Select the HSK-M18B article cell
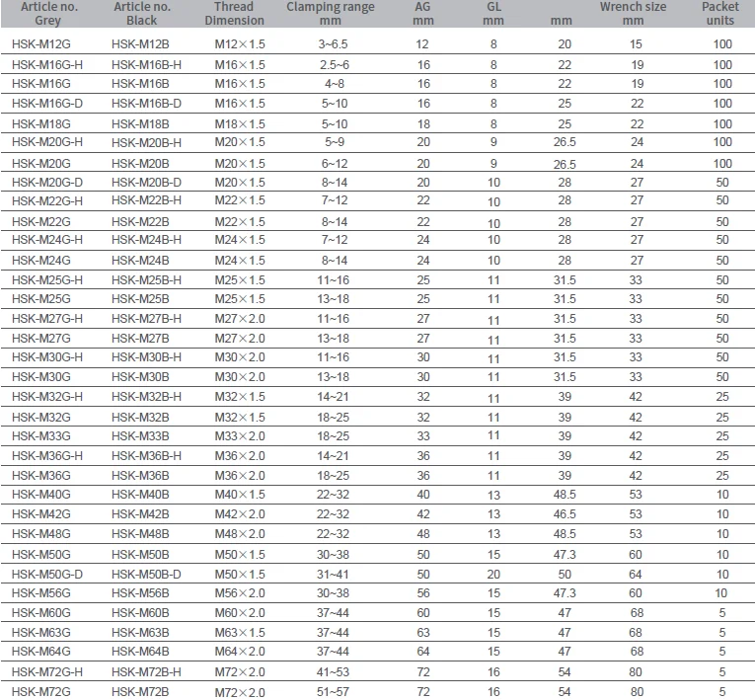The image size is (755, 700). [140, 124]
